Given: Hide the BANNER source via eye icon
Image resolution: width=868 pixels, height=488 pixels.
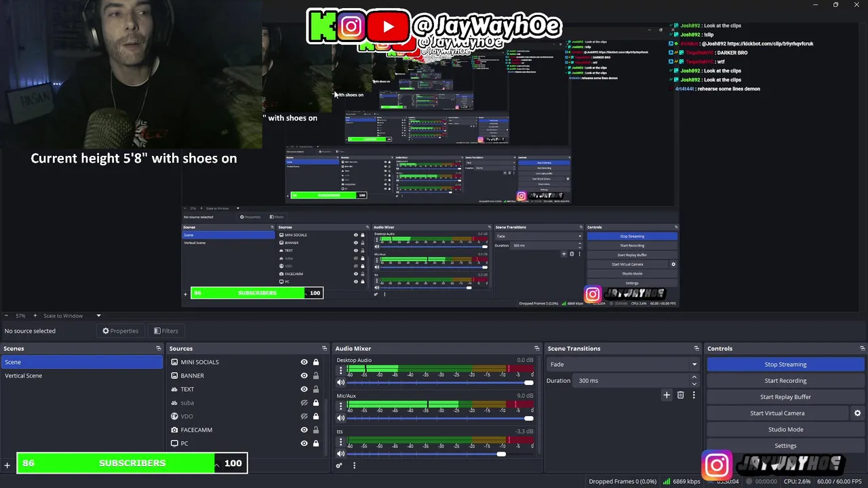Looking at the screenshot, I should [304, 375].
